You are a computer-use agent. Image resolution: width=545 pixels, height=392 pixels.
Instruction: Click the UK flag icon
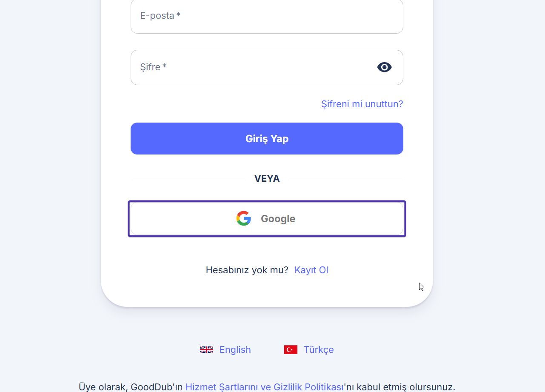206,349
